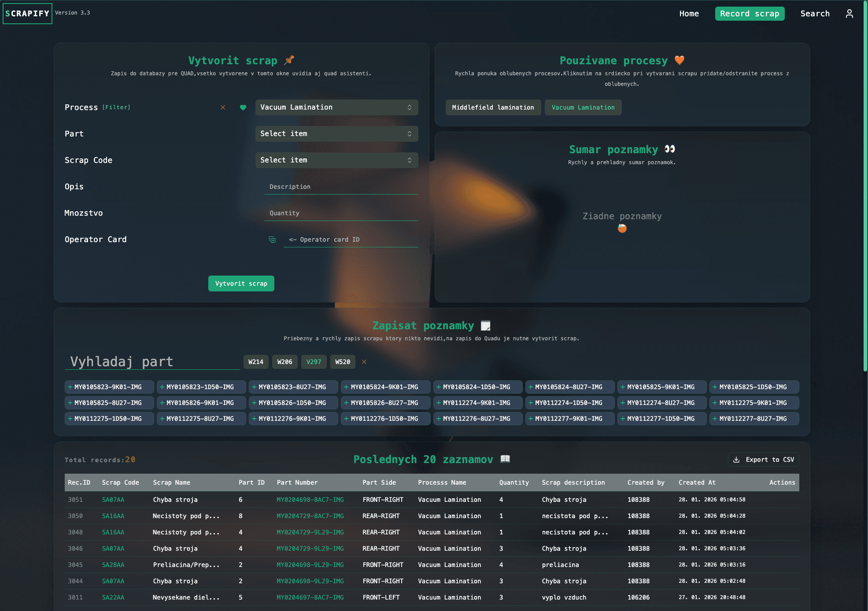Toggle the W214 part filter tag
This screenshot has width=868, height=611.
click(255, 362)
